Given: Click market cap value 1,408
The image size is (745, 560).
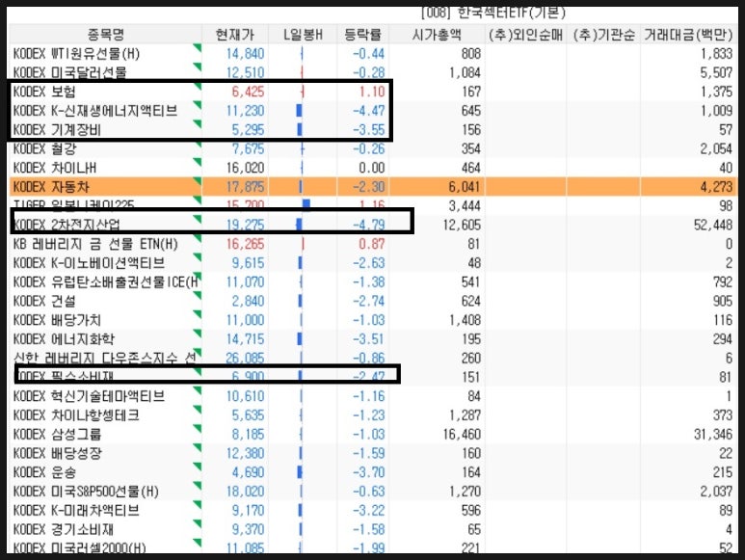Looking at the screenshot, I should click(465, 320).
